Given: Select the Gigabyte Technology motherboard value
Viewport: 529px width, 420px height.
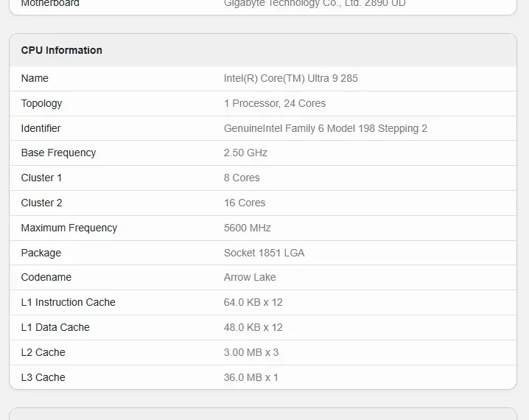Looking at the screenshot, I should (x=315, y=4).
